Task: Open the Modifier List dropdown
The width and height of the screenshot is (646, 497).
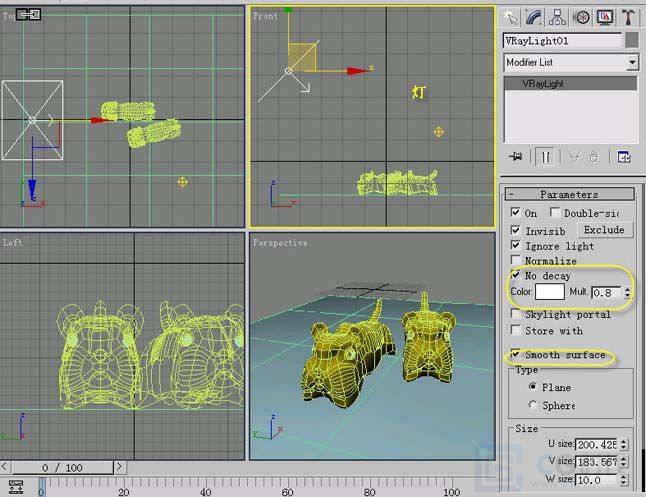Action: pos(632,62)
